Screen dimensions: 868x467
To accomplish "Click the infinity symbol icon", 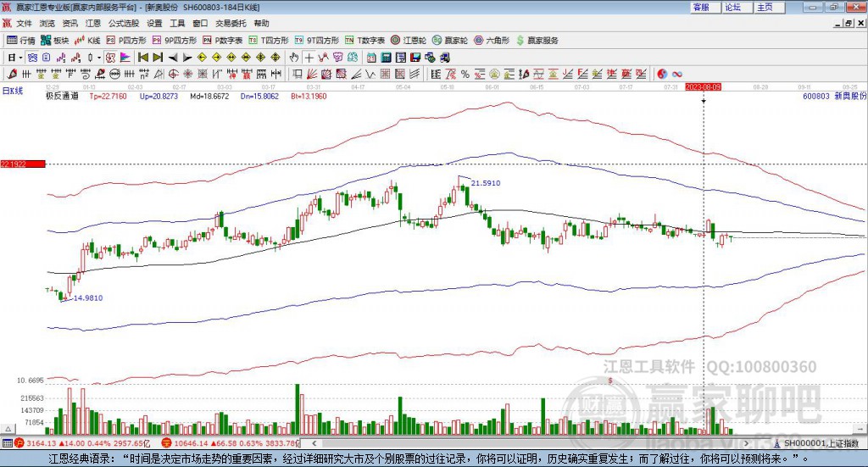I will click(677, 74).
